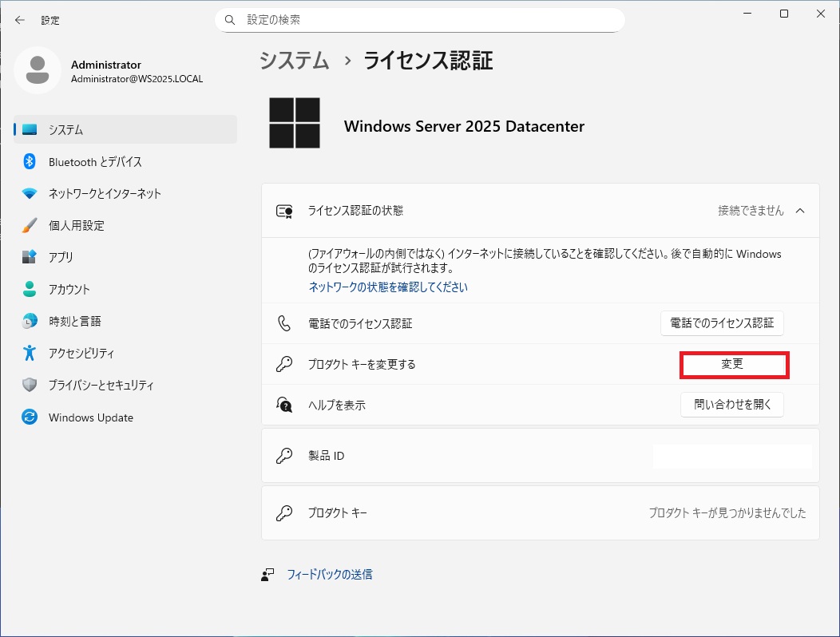Click the feedback person icon
Screen dimensions: 840x637
click(267, 575)
